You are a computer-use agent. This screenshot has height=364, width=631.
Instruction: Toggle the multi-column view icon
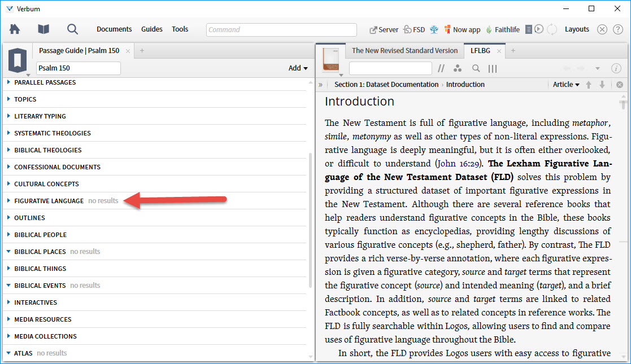click(x=493, y=69)
